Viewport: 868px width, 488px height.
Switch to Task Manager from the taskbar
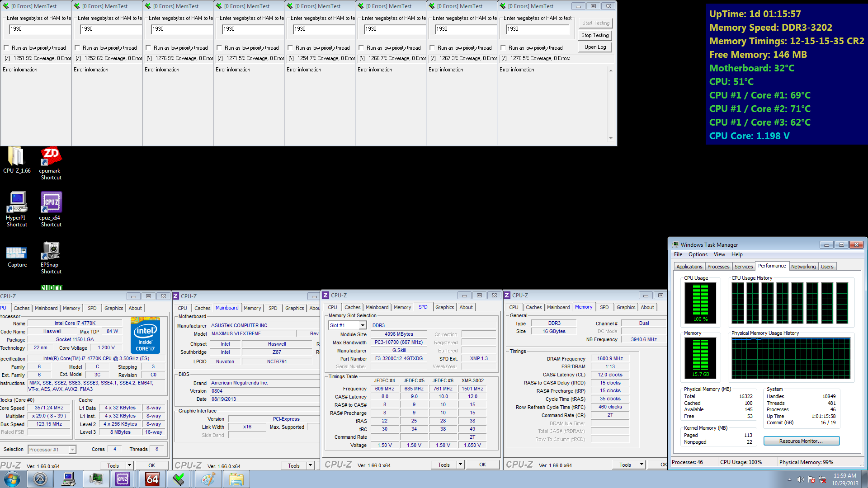(x=96, y=479)
